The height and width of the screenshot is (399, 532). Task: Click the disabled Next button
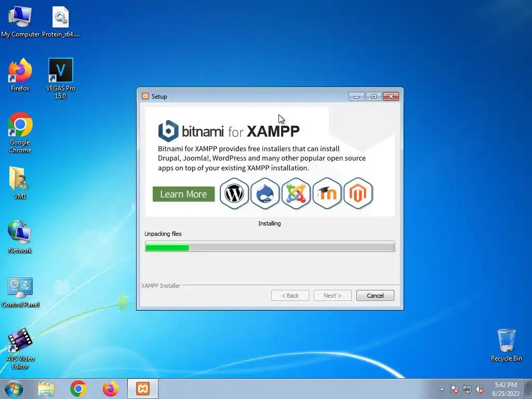[332, 296]
